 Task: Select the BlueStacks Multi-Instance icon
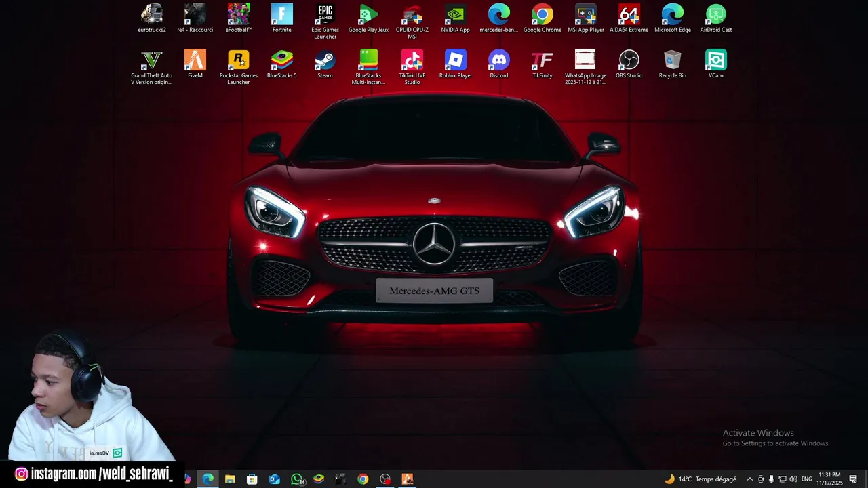coord(368,67)
